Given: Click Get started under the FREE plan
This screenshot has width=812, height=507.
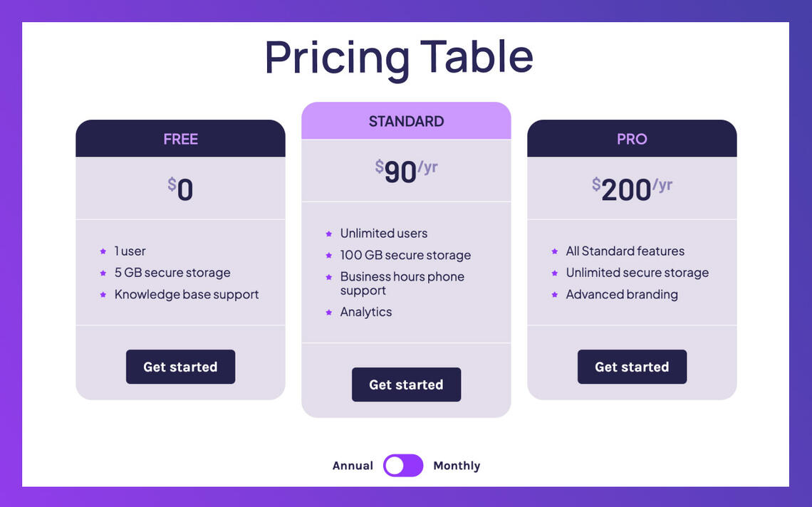Looking at the screenshot, I should [180, 367].
